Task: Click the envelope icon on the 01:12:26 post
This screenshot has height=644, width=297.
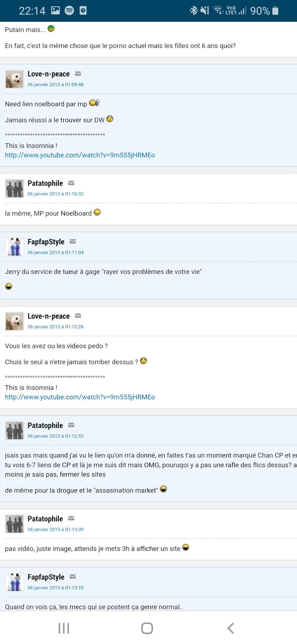Action: click(78, 316)
